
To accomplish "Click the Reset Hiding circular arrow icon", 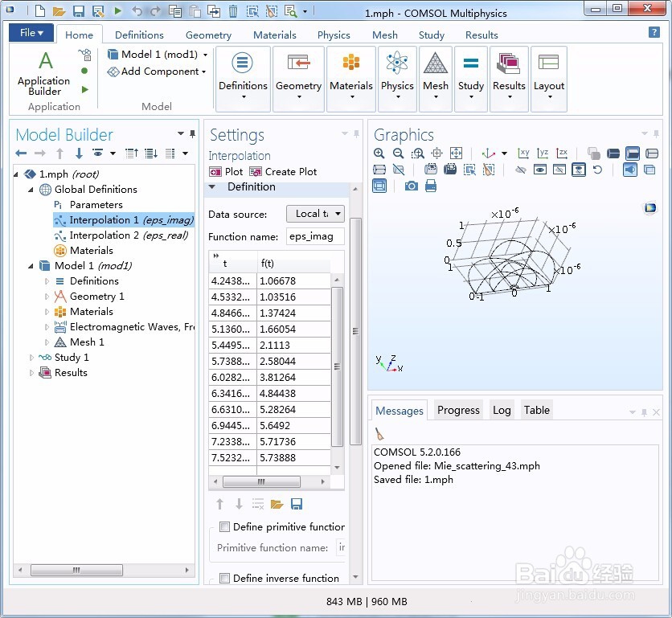I will click(x=597, y=170).
